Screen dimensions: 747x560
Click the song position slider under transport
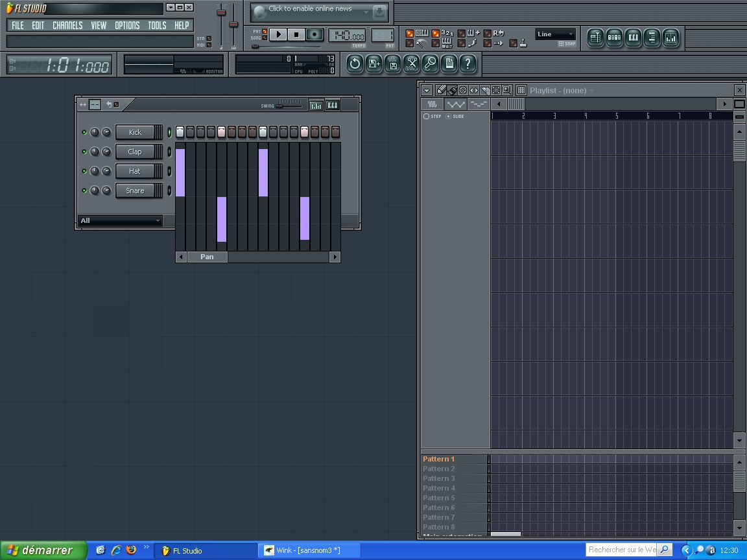[286, 47]
